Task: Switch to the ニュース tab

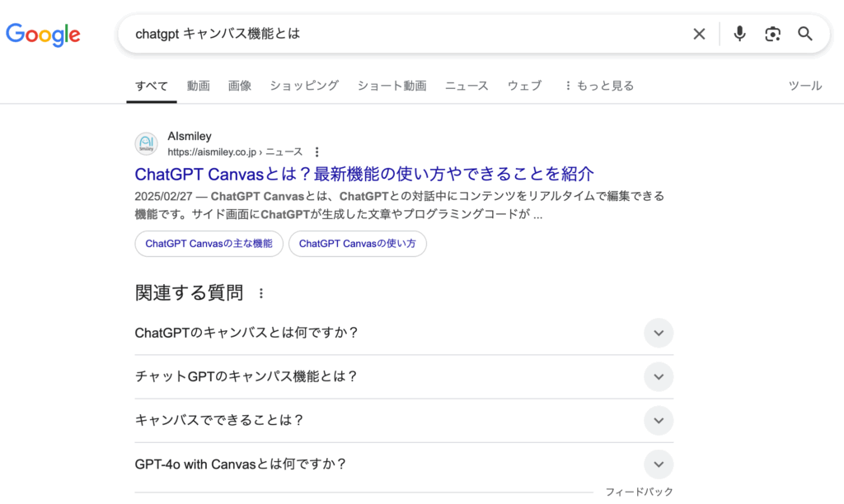Action: (x=467, y=86)
